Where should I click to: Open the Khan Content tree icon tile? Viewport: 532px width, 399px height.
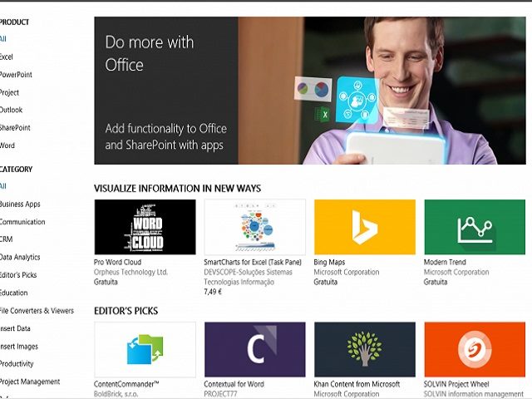pyautogui.click(x=365, y=349)
